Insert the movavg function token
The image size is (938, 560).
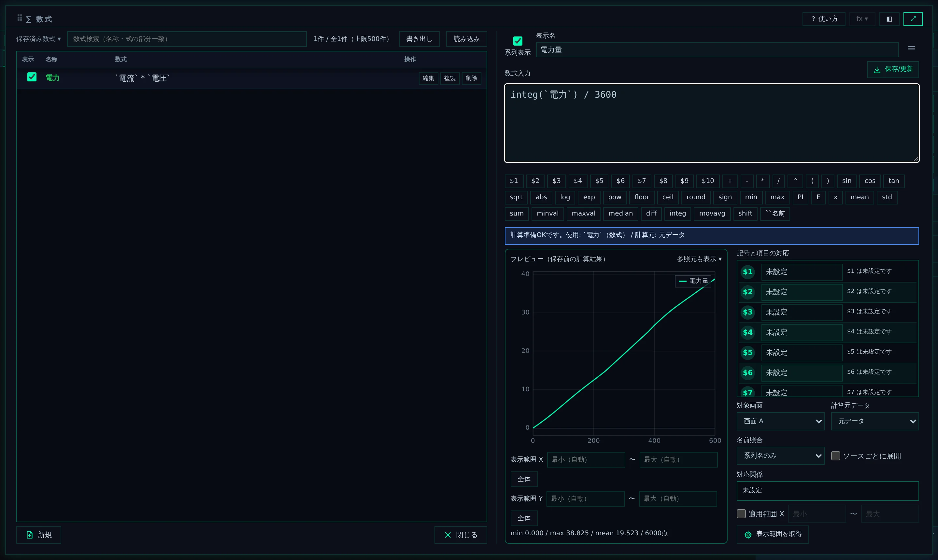tap(712, 214)
